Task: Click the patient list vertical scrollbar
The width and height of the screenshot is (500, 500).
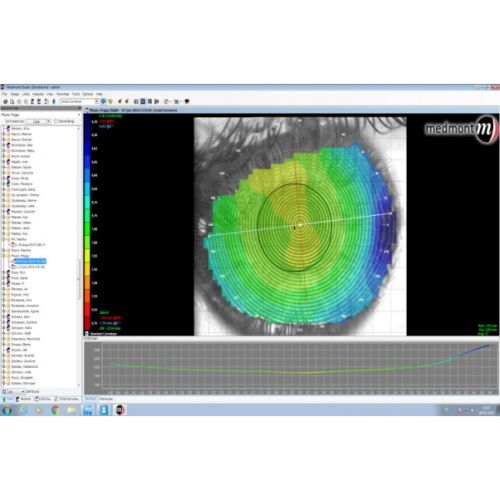Action: coord(79,257)
